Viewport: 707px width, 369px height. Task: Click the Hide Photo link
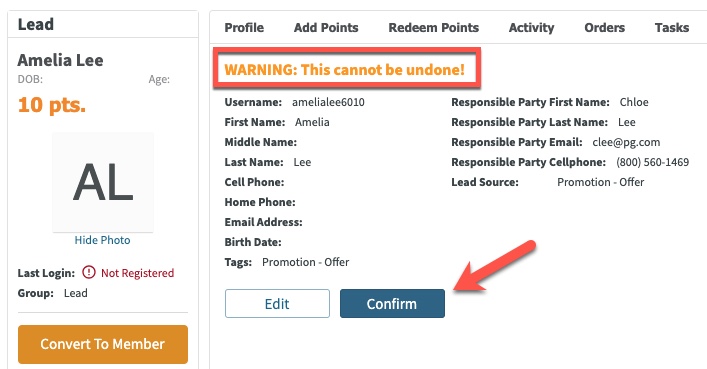pyautogui.click(x=102, y=240)
